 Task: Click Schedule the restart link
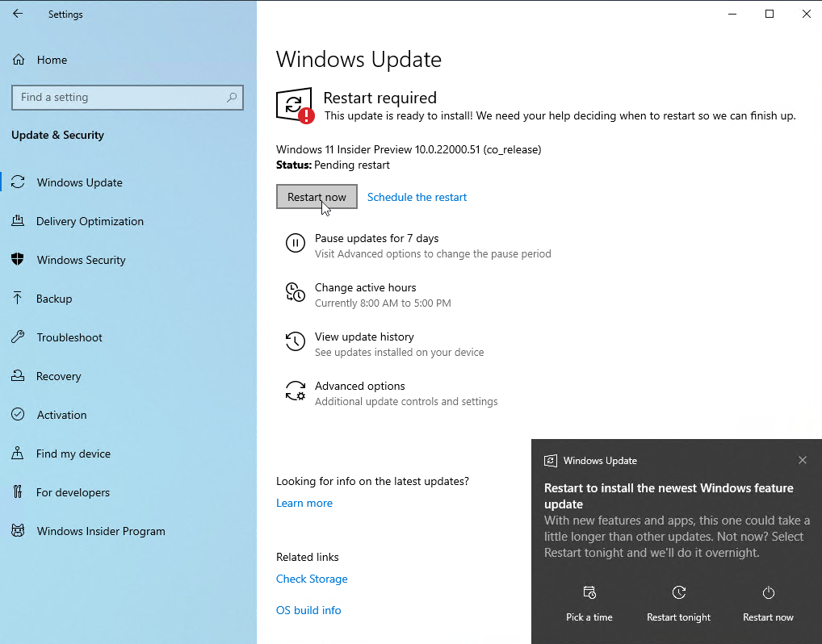coord(417,197)
